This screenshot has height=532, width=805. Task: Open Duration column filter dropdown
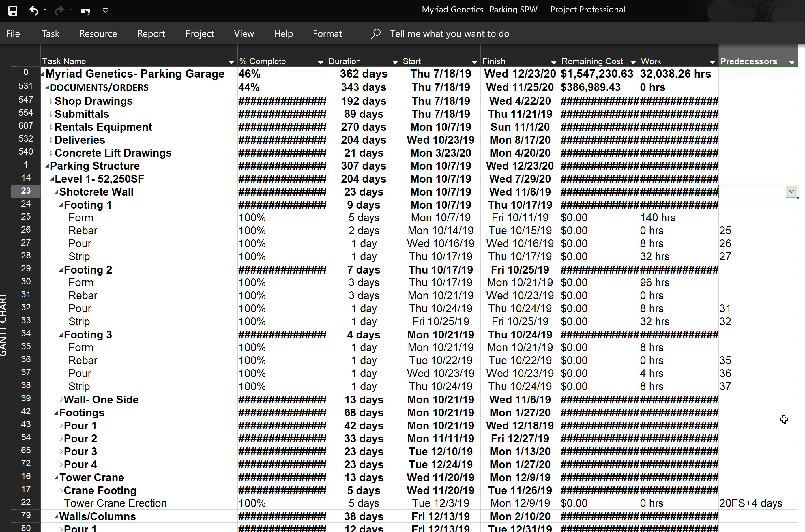click(395, 62)
